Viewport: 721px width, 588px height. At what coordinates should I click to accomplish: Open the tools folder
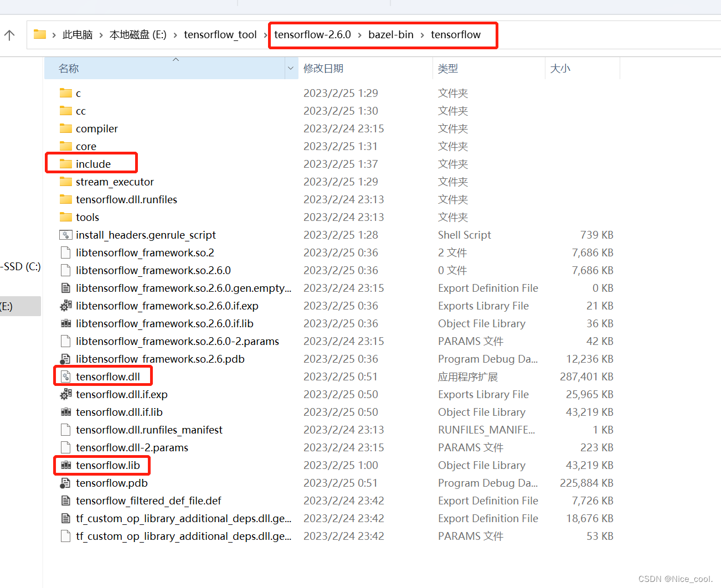tap(87, 216)
